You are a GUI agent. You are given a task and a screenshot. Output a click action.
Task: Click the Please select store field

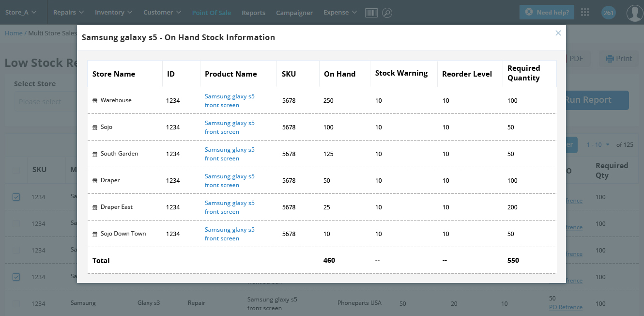coord(46,102)
